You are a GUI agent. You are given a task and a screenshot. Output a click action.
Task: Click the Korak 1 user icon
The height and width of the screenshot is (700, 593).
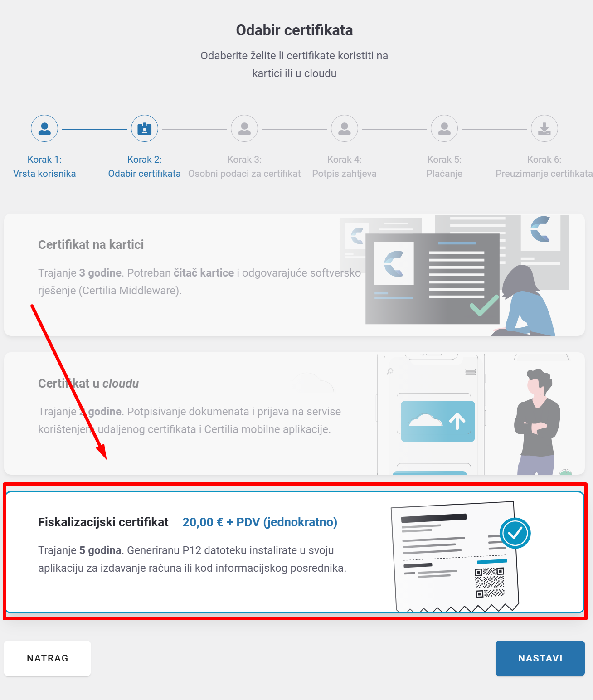click(x=44, y=128)
